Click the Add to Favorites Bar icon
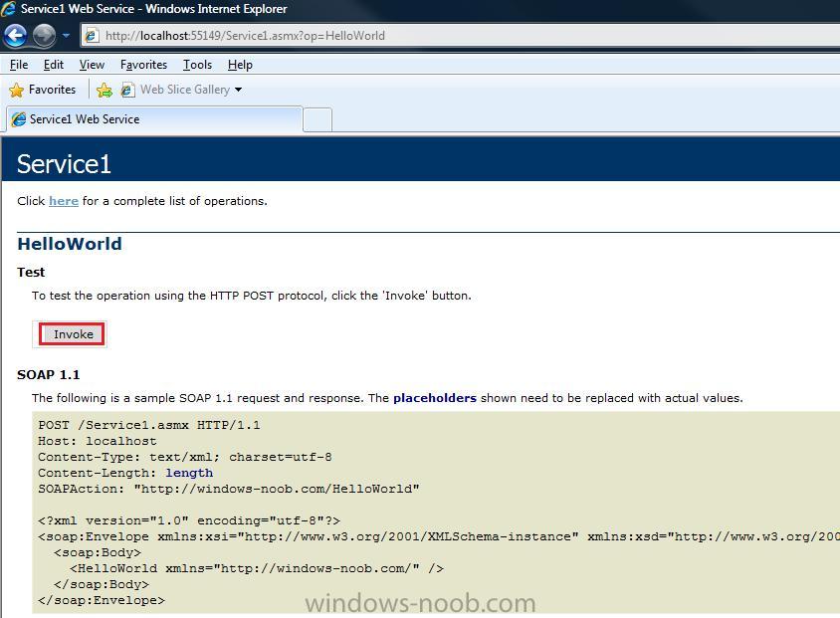The image size is (840, 618). 105,90
